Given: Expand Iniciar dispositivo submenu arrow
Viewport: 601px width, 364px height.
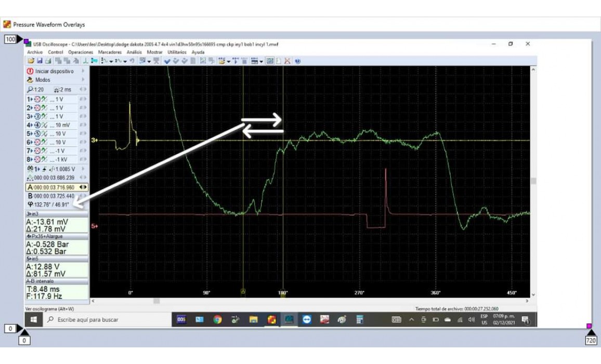Looking at the screenshot, I should click(83, 71).
